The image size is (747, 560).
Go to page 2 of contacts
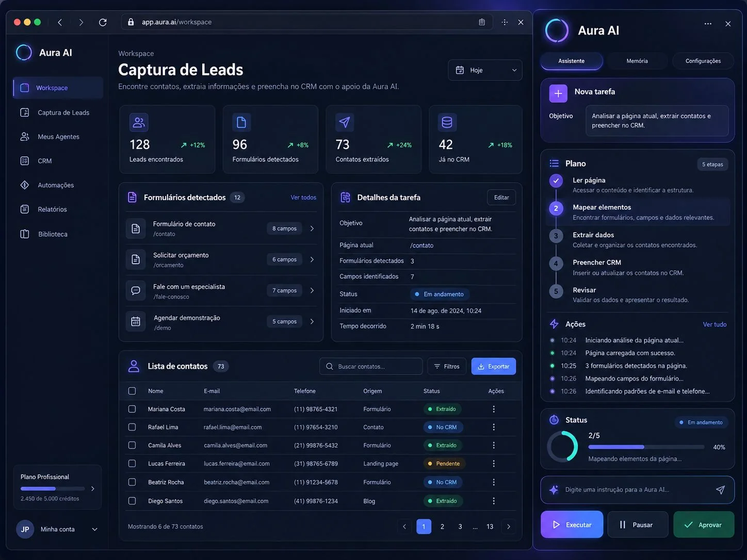click(442, 526)
